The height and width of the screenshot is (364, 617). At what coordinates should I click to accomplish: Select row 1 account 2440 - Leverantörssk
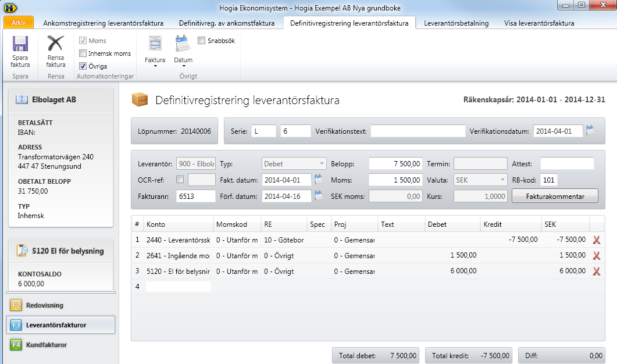(179, 240)
